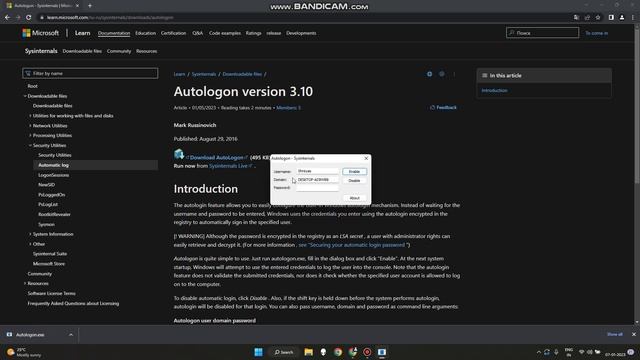Viewport: 640px width, 360px height.
Task: Click the share page icon in address bar
Action: coord(587,18)
